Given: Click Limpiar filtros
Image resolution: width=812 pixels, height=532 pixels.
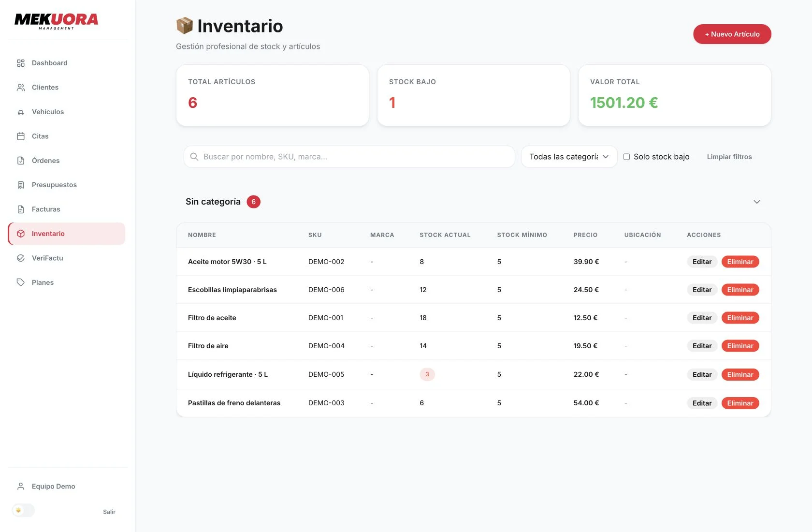Looking at the screenshot, I should coord(729,157).
